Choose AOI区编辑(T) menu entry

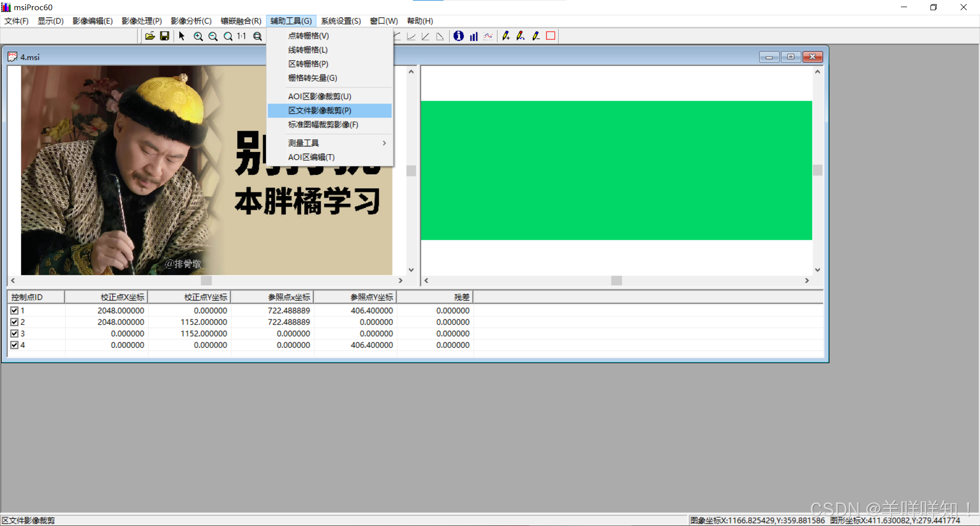pyautogui.click(x=330, y=157)
